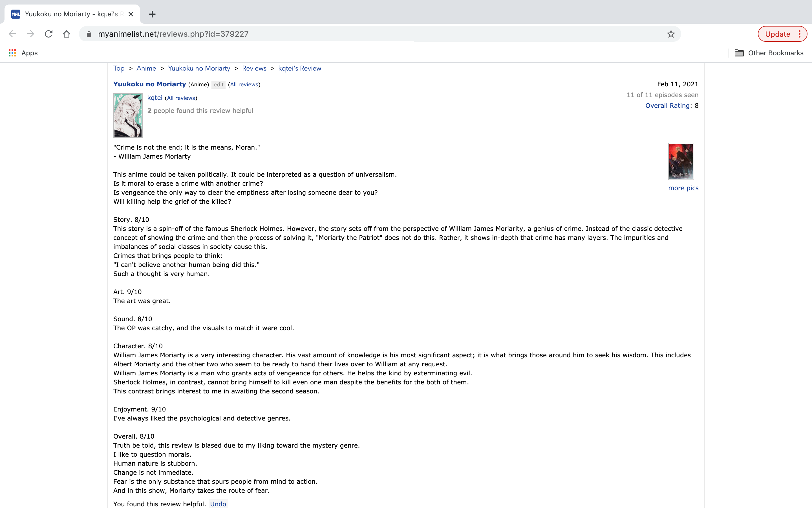
Task: Click the 'Feb 11, 2021' date text
Action: click(678, 84)
